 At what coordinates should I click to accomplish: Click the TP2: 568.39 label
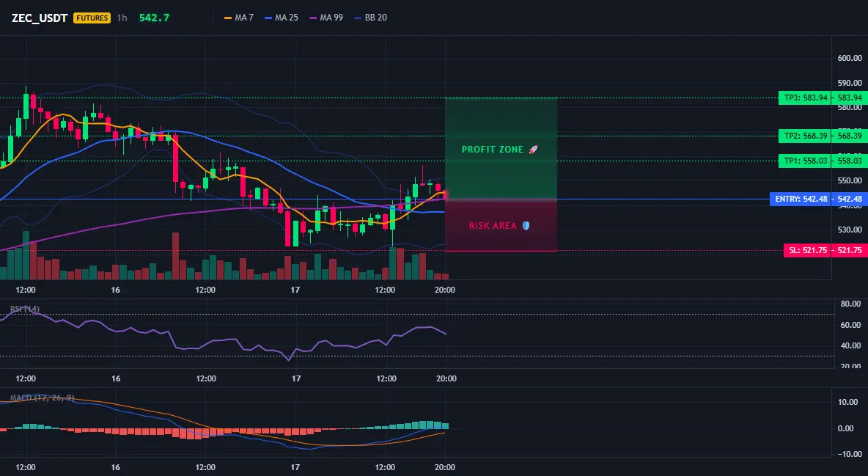tap(804, 136)
